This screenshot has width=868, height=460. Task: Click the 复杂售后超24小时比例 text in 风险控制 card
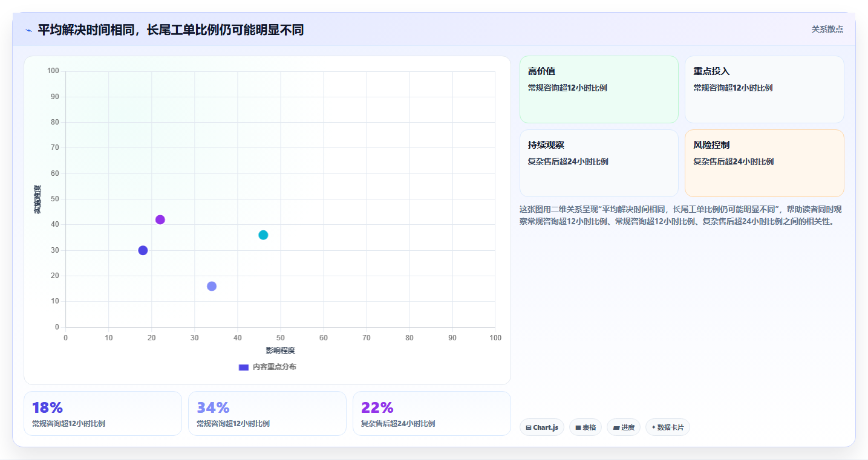(x=733, y=161)
